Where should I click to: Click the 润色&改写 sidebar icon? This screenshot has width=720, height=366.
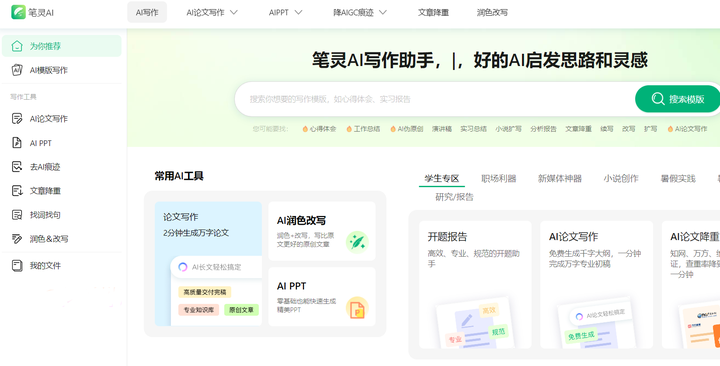tap(17, 238)
